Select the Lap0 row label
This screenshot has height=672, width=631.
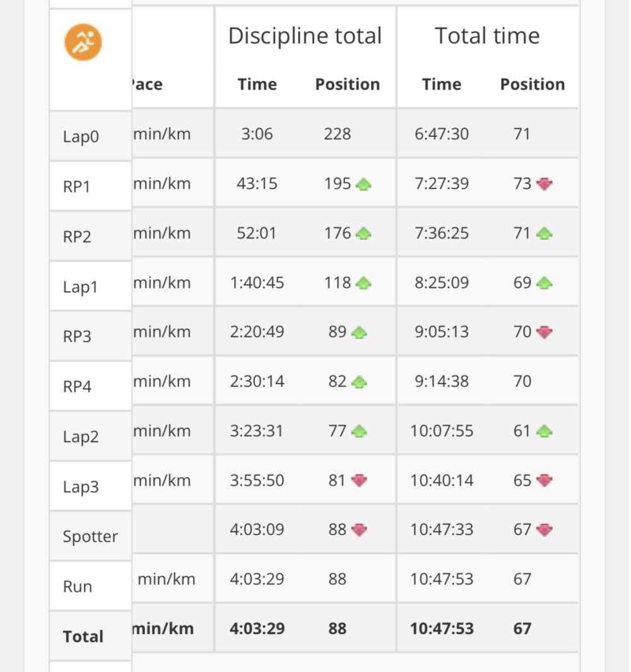point(81,137)
